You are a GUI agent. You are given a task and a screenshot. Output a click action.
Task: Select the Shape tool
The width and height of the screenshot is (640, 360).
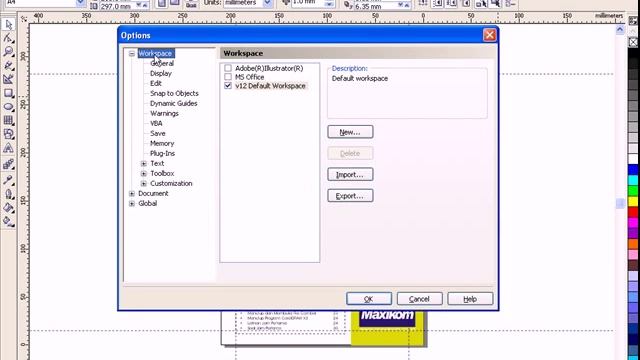[x=8, y=38]
